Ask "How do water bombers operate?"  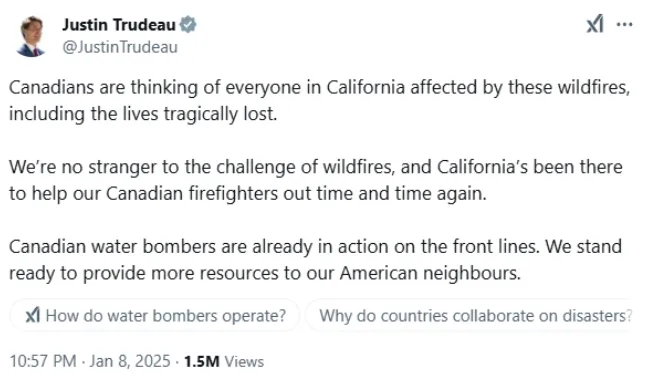tap(155, 316)
